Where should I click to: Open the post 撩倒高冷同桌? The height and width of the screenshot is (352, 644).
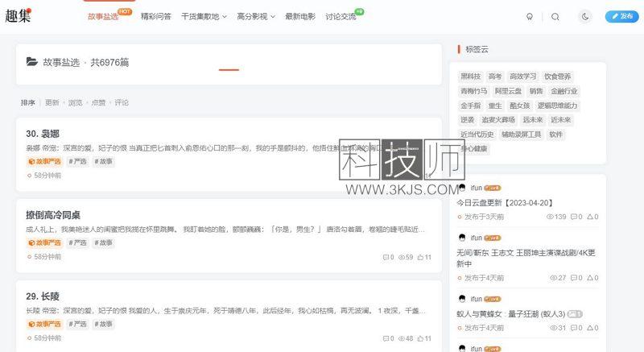pos(53,215)
